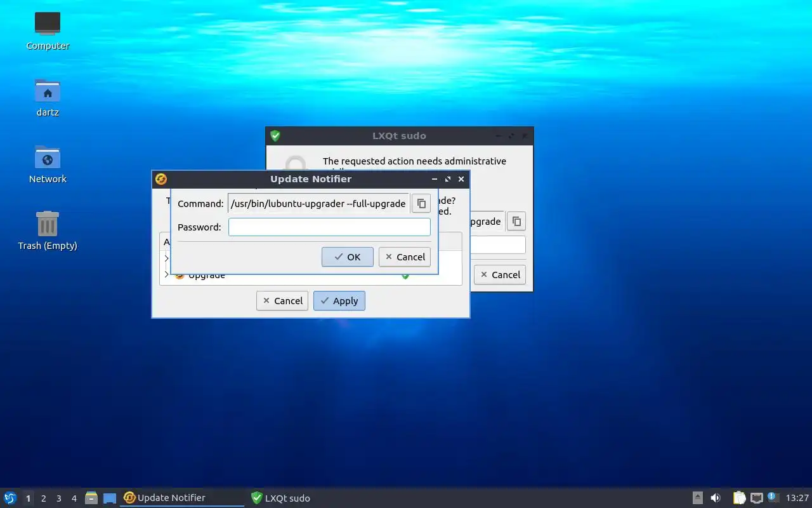Open the LXQt application menu
Image resolution: width=812 pixels, height=508 pixels.
[10, 498]
